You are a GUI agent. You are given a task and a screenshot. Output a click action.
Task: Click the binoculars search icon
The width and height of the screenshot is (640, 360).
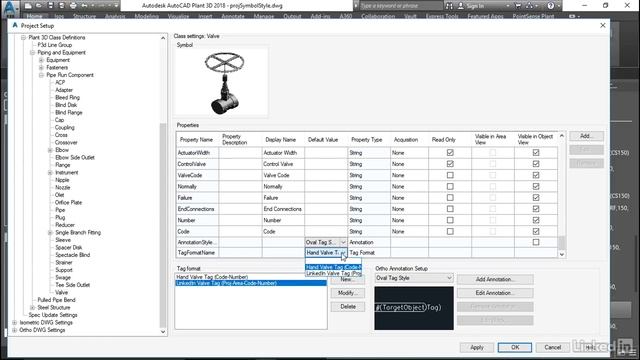[x=449, y=6]
